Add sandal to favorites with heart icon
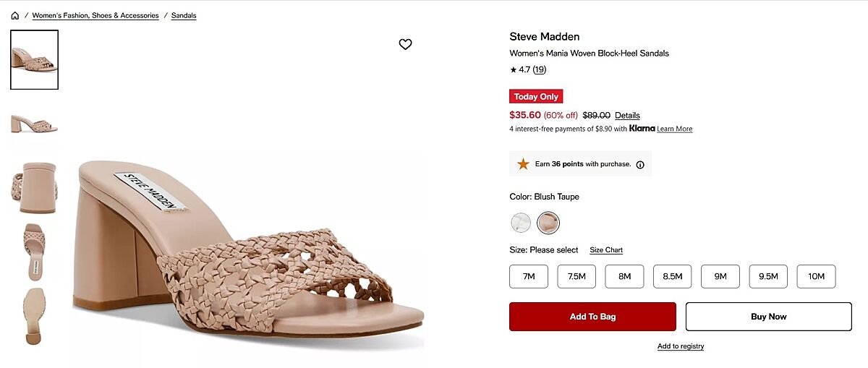The height and width of the screenshot is (368, 868). coord(405,44)
